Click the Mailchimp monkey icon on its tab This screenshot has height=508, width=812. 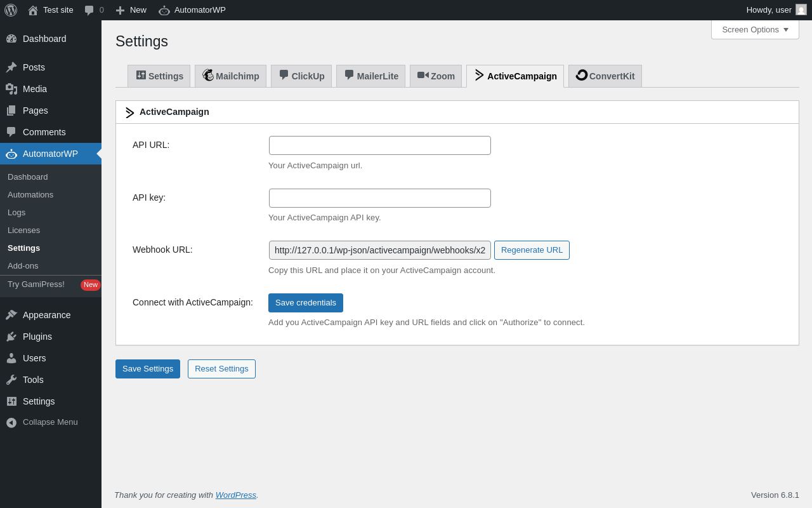click(208, 75)
